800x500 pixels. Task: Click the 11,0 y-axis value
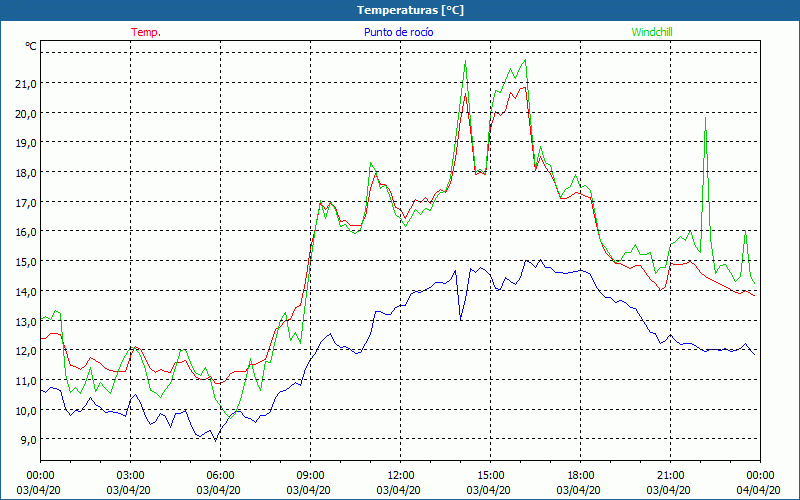[x=26, y=381]
